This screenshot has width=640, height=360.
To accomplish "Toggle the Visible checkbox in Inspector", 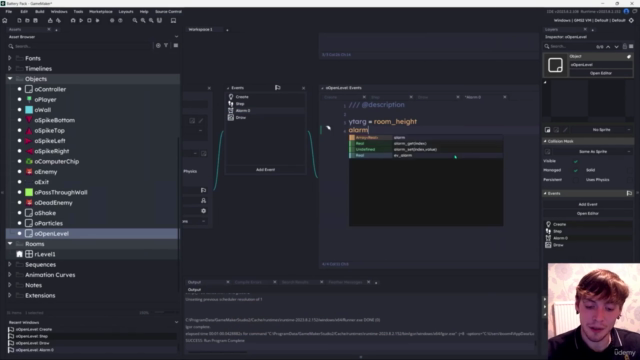I will pos(576,161).
